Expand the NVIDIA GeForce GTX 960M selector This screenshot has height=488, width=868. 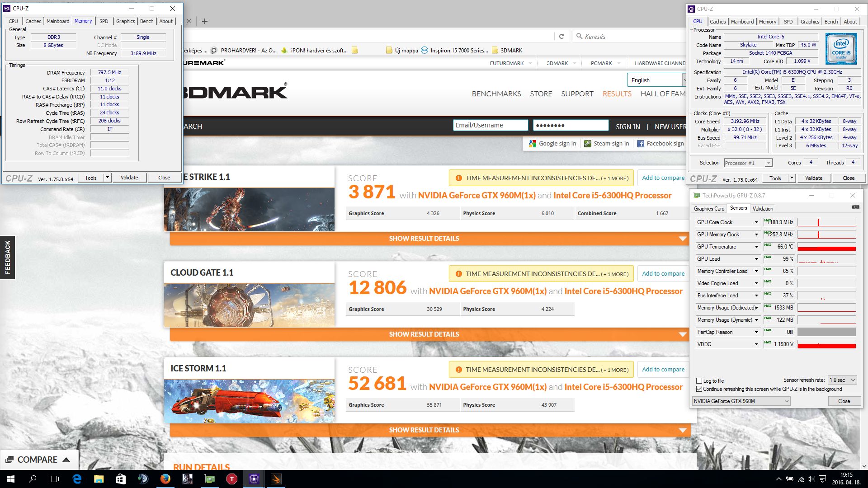click(741, 401)
